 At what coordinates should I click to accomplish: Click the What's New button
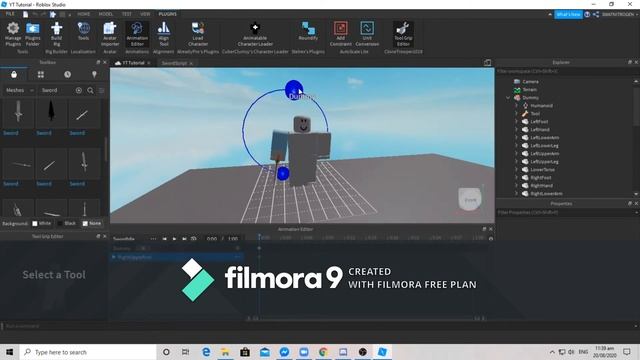click(568, 14)
